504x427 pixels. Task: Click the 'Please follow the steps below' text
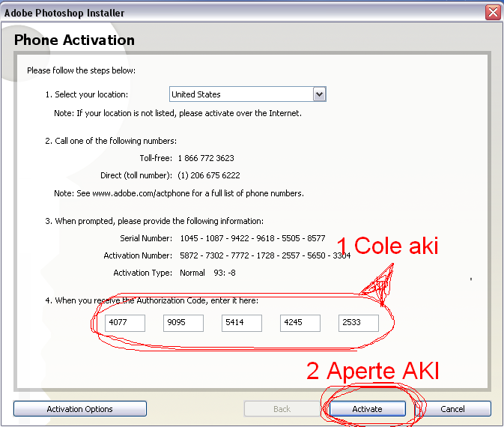tap(82, 70)
